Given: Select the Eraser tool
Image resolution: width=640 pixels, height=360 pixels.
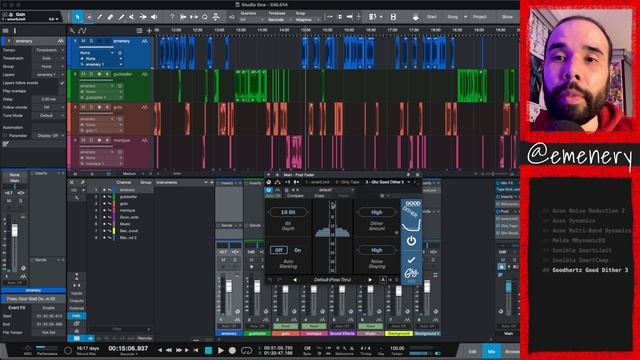Looking at the screenshot, I should (x=110, y=17).
